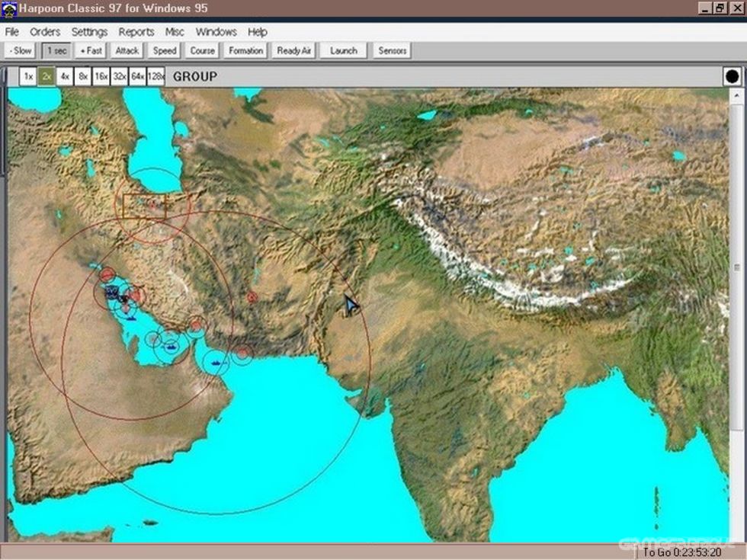
Task: Click the 1 sec time display button
Action: [x=56, y=50]
